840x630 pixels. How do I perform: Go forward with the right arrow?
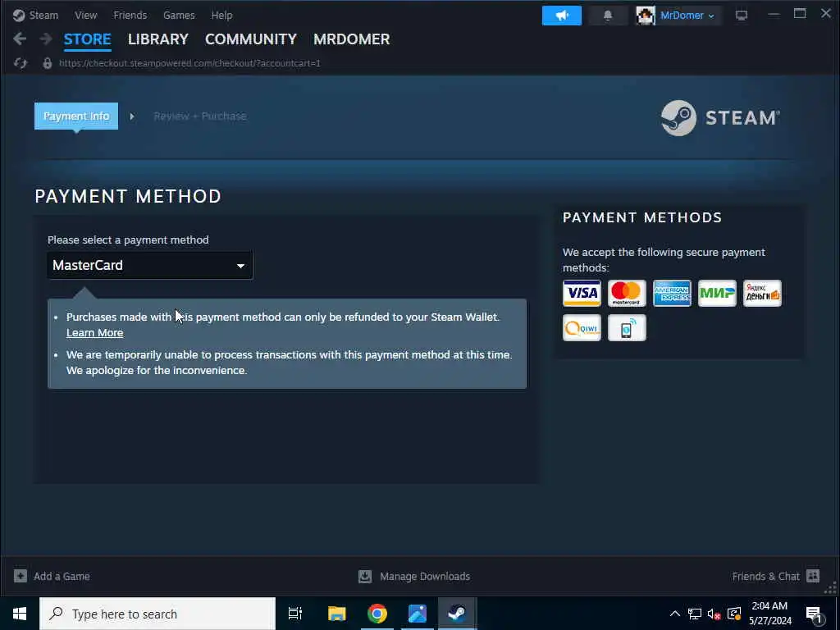46,39
